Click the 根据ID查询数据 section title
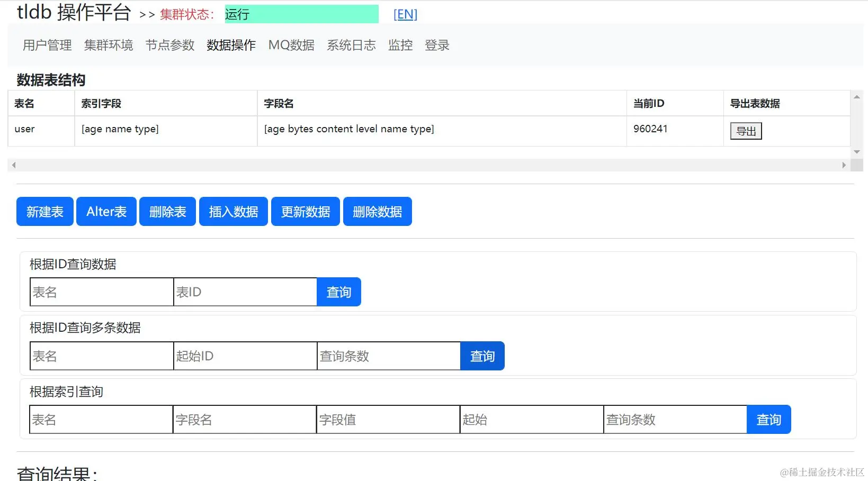The image size is (868, 481). tap(73, 264)
